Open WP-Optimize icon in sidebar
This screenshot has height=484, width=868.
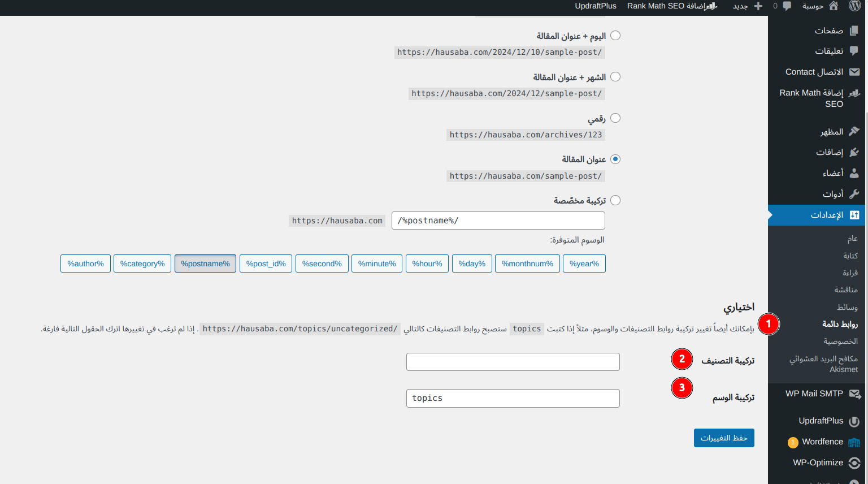pos(854,463)
